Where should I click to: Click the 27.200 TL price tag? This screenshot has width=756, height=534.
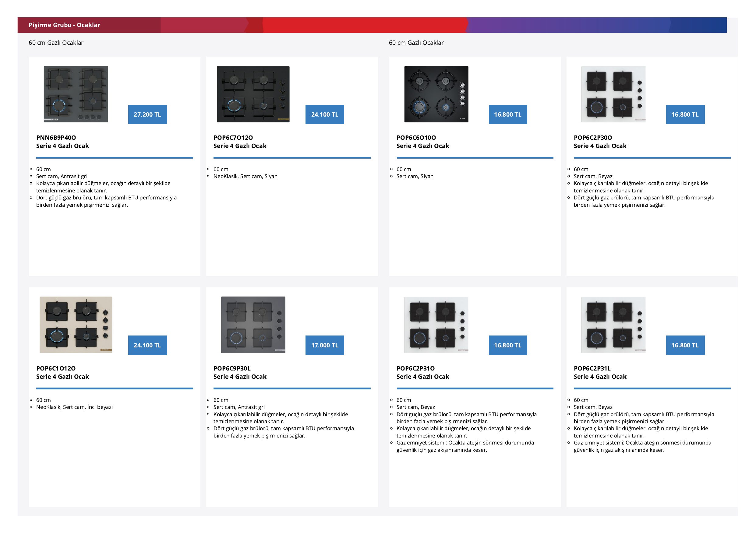(147, 114)
